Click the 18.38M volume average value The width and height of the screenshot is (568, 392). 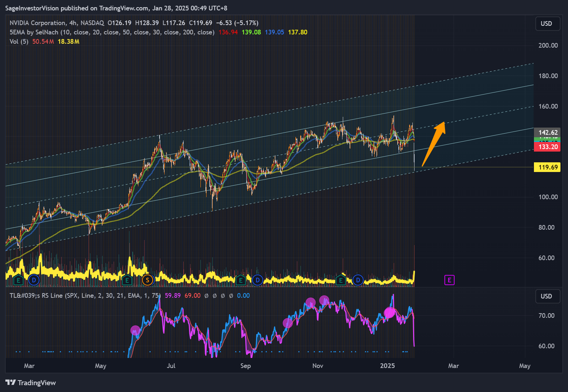click(68, 42)
